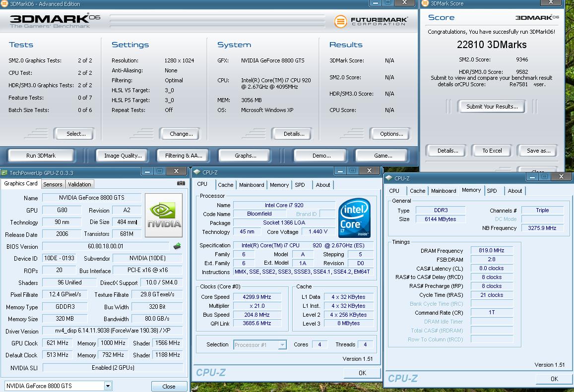Click OK in the middle CPU-Z window
The height and width of the screenshot is (392, 574).
[x=363, y=373]
